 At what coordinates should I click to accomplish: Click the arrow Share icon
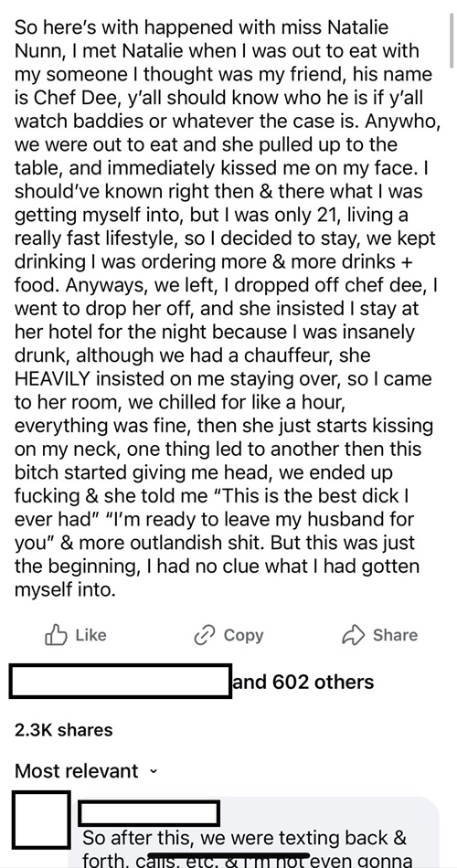tap(354, 635)
